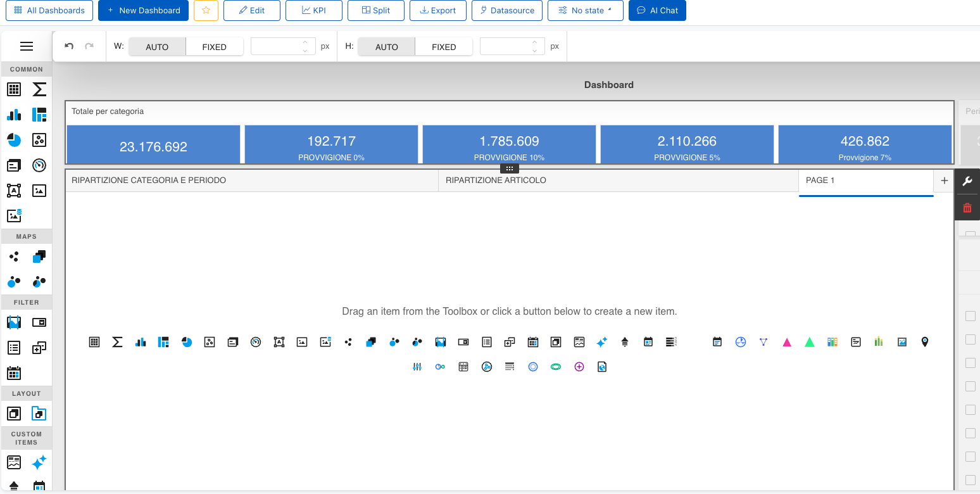Click the Split button
Screen dimensions: 980x494
(x=376, y=10)
